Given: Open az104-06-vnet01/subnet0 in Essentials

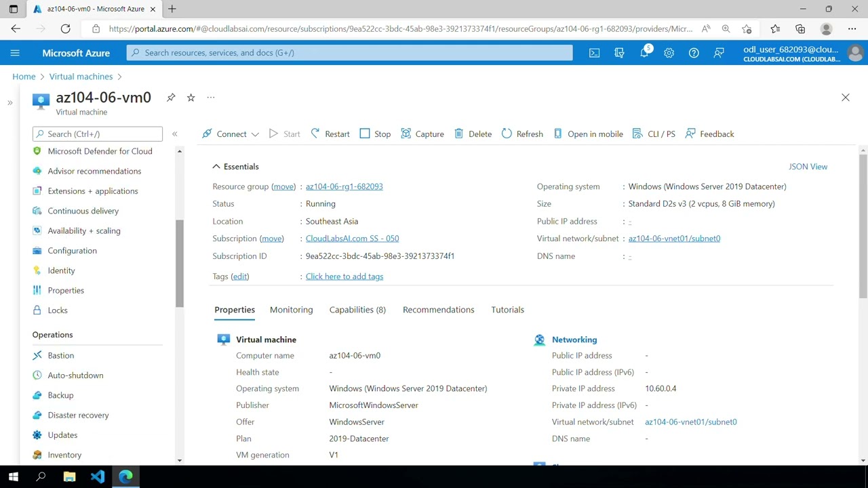Looking at the screenshot, I should 674,239.
